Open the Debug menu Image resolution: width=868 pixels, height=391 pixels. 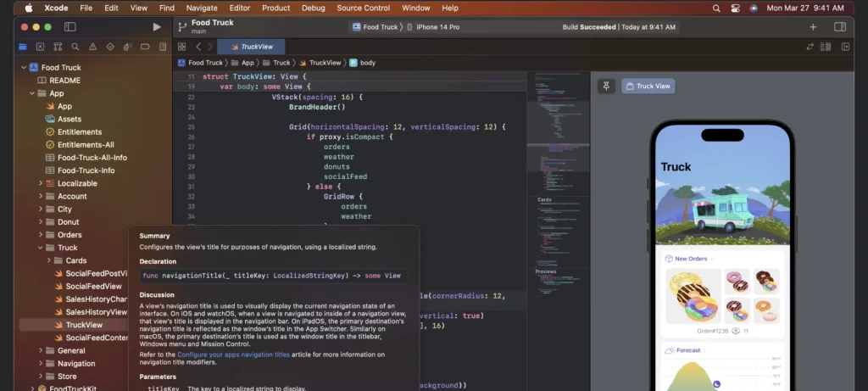[x=314, y=8]
